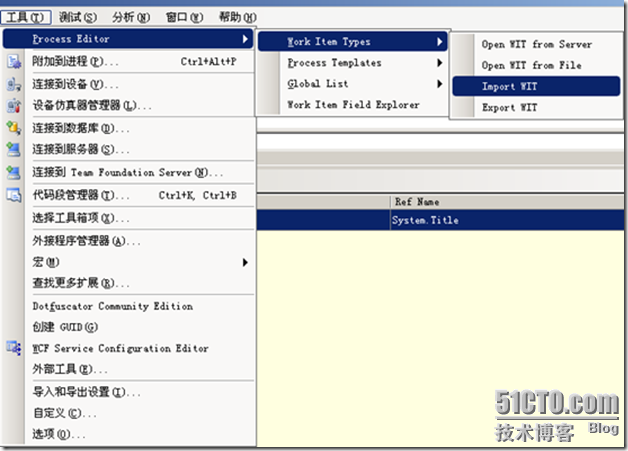Viewport: 628px width, 451px height.
Task: Choose 查找更多扩展(R)...
Action: [128, 283]
